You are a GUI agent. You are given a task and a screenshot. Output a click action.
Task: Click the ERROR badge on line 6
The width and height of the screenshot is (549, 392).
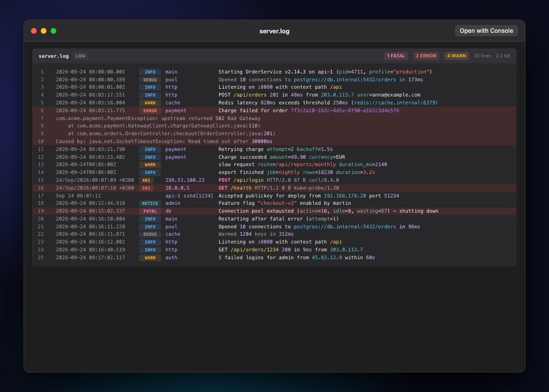click(x=150, y=111)
